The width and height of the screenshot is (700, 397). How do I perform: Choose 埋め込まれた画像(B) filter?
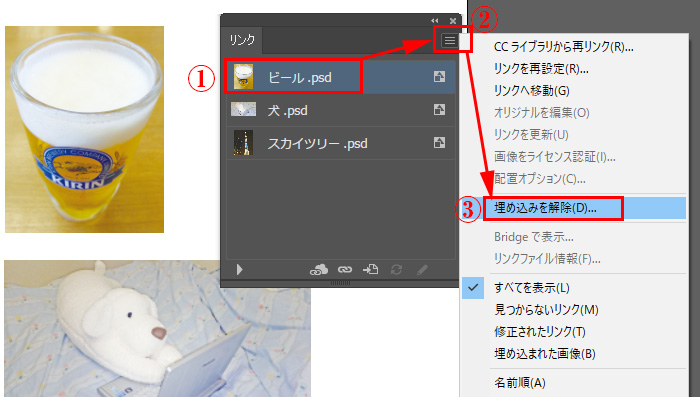click(545, 354)
